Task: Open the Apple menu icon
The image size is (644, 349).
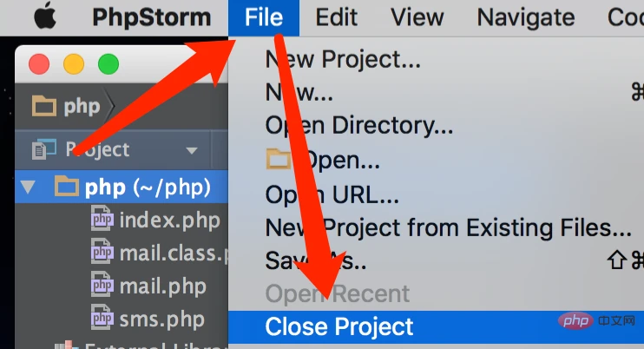Action: (x=45, y=16)
